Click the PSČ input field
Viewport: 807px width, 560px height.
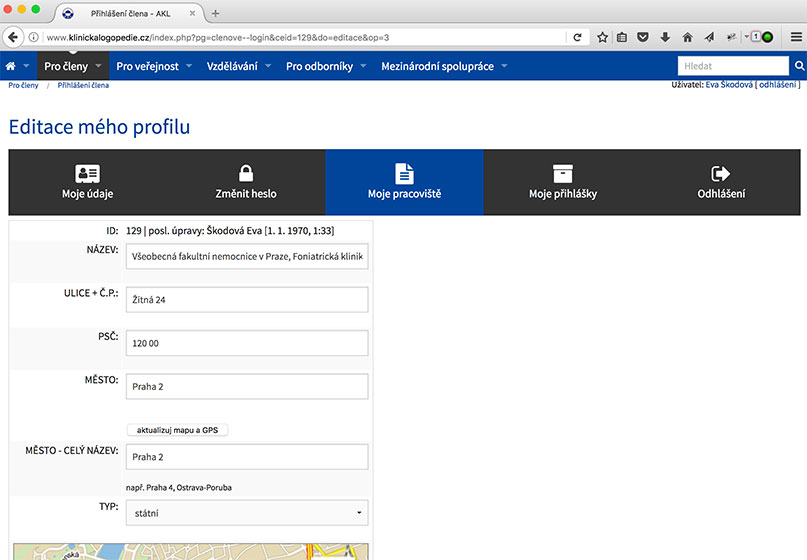click(x=247, y=343)
